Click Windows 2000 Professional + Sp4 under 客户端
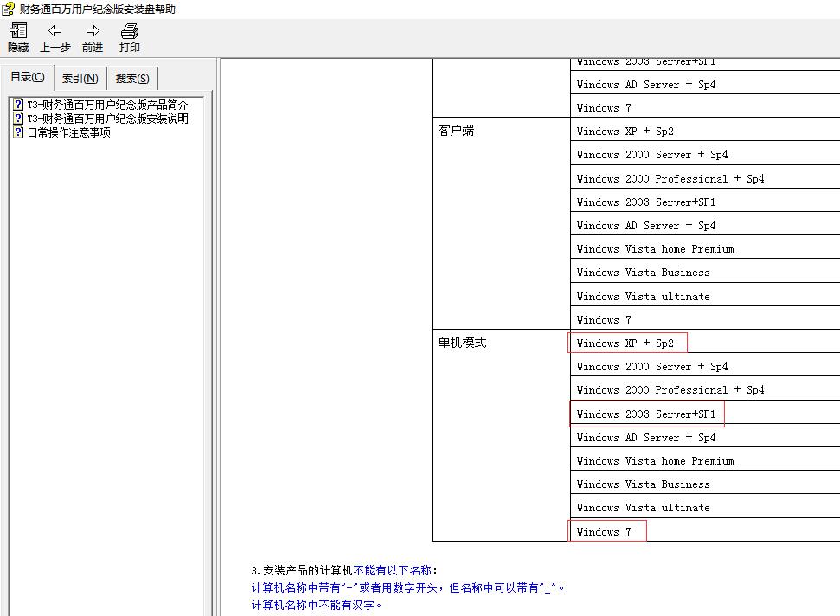Image resolution: width=840 pixels, height=616 pixels. coord(670,178)
